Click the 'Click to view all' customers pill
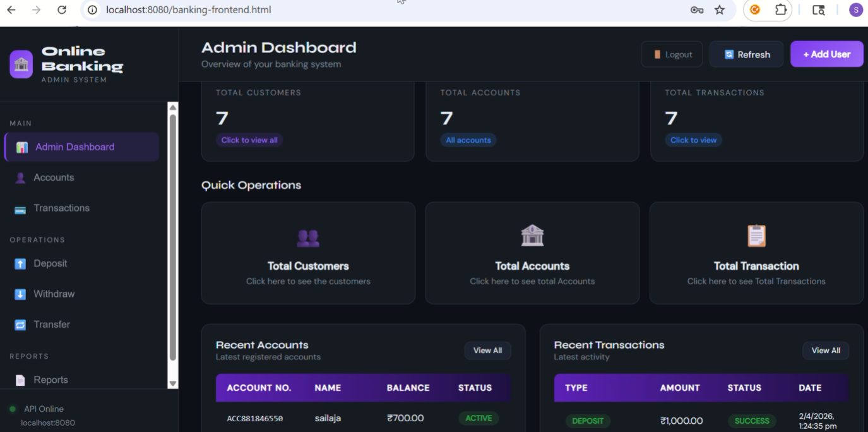 point(249,140)
